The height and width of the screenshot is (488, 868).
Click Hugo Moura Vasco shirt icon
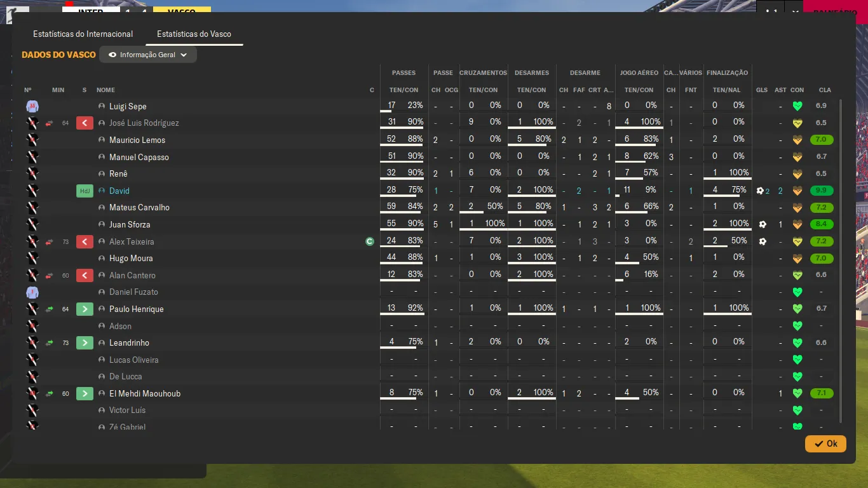pos(32,258)
